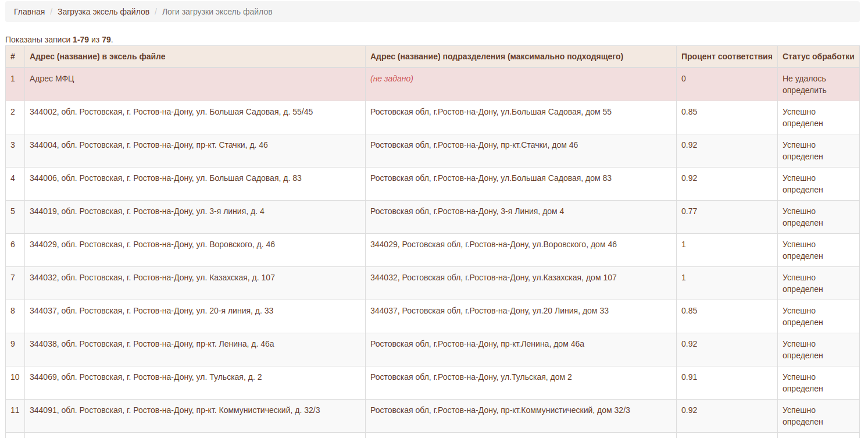Select matched address ул.20 Линия, дом 33
The image size is (868, 438).
(489, 311)
